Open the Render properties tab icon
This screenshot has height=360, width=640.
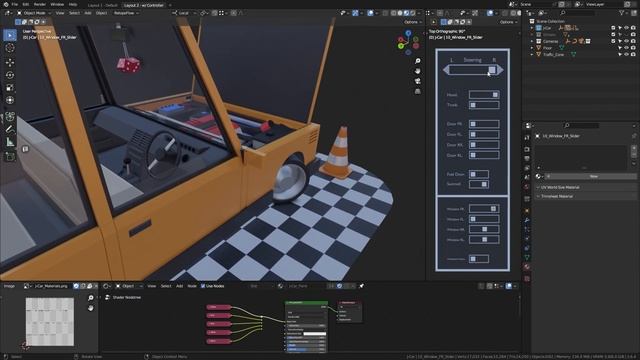click(x=527, y=149)
